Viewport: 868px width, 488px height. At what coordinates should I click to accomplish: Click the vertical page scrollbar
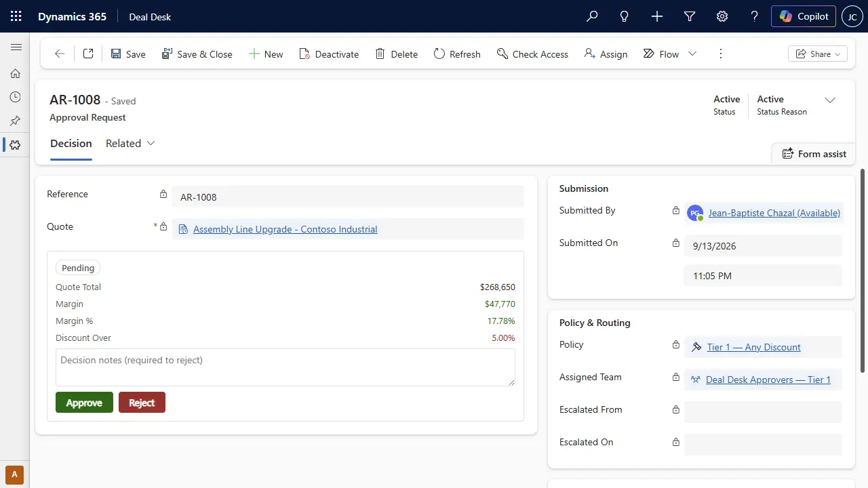tap(863, 271)
